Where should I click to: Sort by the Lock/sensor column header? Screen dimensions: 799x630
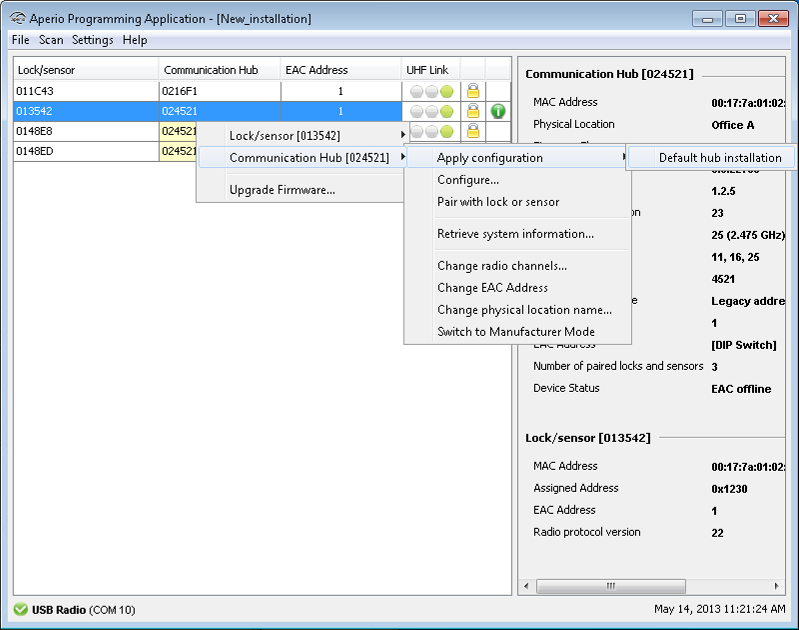pyautogui.click(x=86, y=70)
